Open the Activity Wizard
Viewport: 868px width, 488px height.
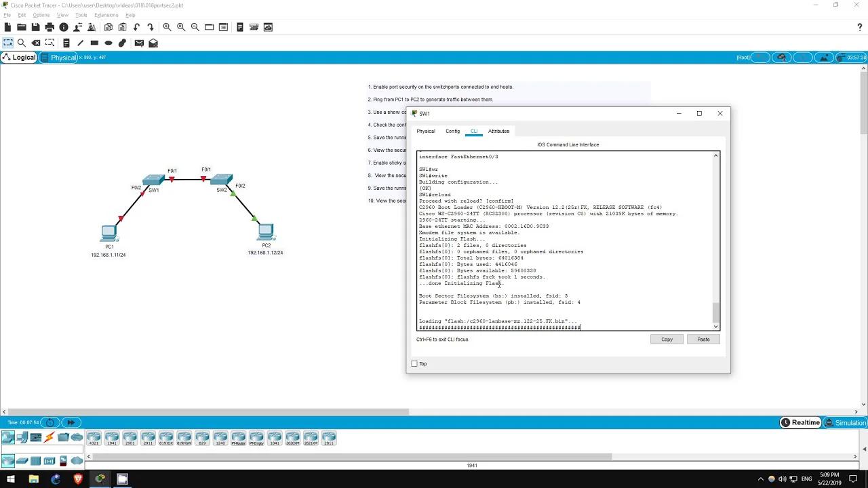tap(92, 27)
